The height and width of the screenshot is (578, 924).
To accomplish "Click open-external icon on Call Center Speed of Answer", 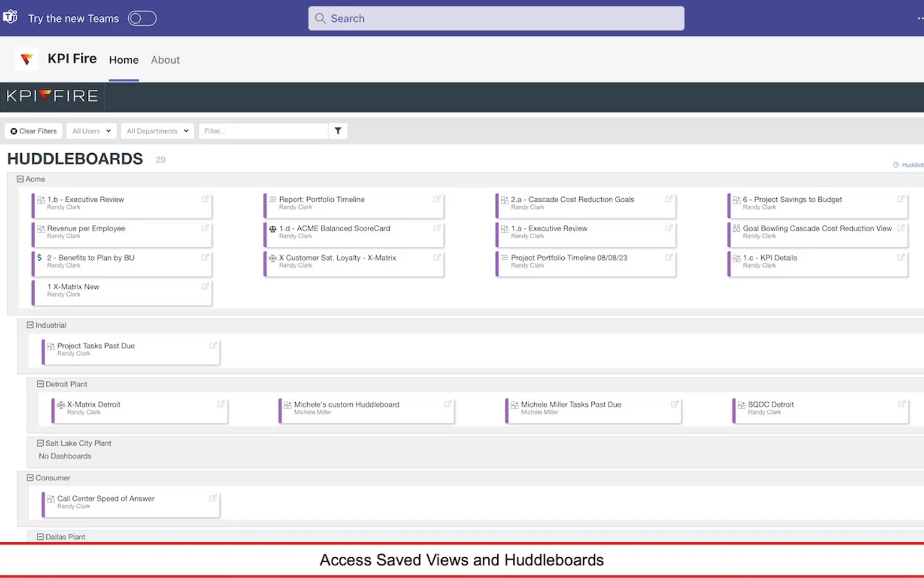I will point(213,498).
